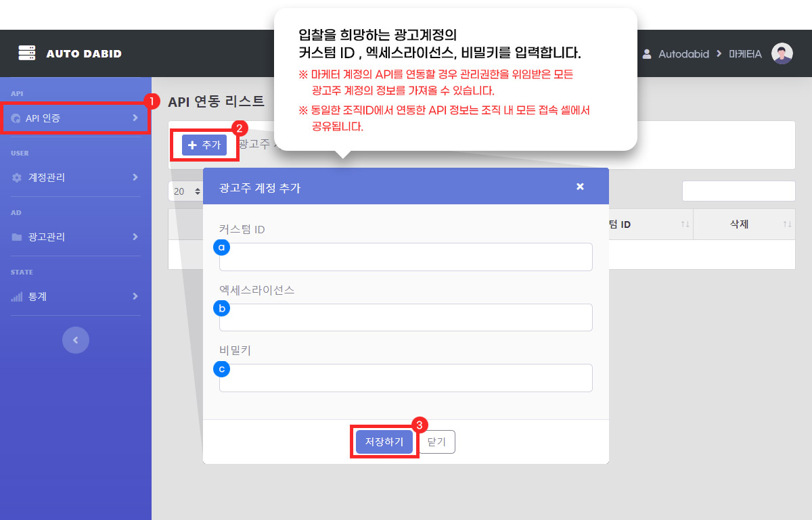Collapse the sidebar with the arrow button

click(76, 340)
